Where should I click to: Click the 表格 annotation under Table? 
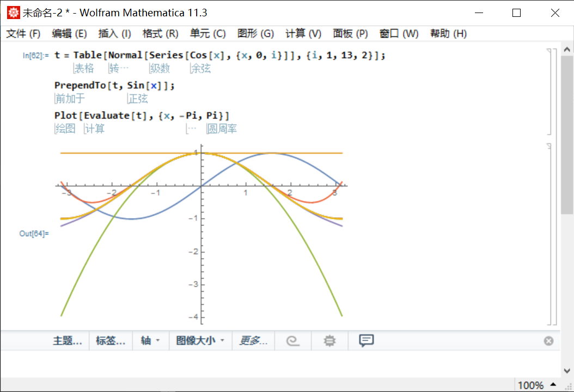pyautogui.click(x=84, y=69)
